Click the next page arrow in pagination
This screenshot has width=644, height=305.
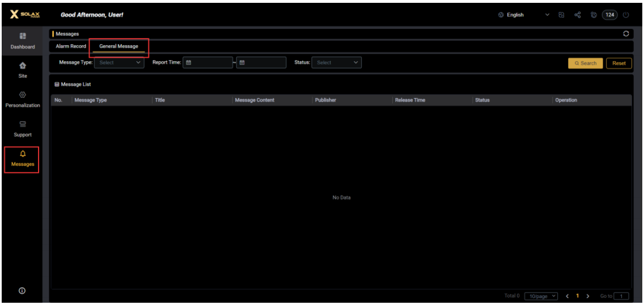[588, 296]
